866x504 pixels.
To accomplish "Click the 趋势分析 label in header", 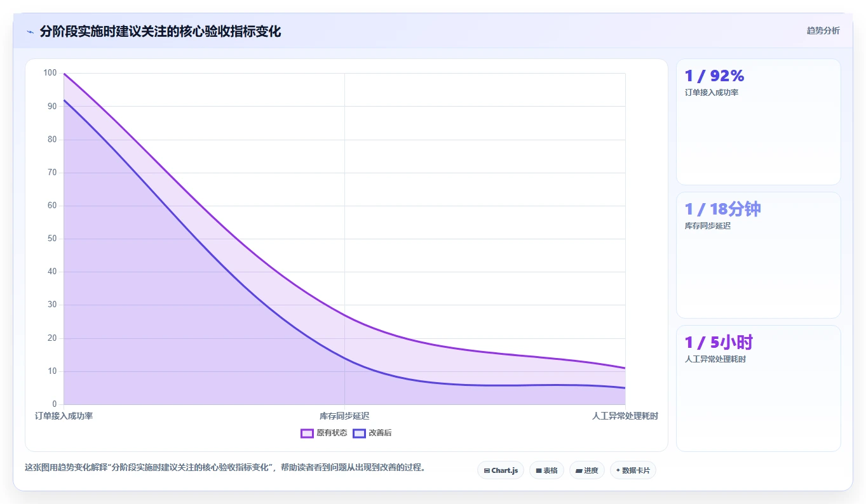I will click(823, 30).
